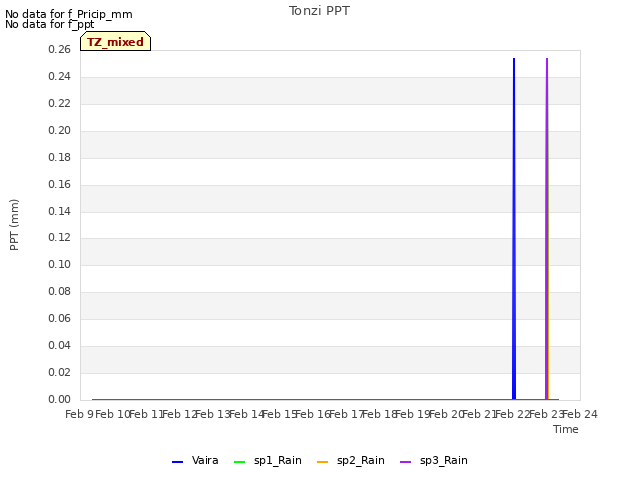Toggle the Vaira legend entry

pos(195,460)
